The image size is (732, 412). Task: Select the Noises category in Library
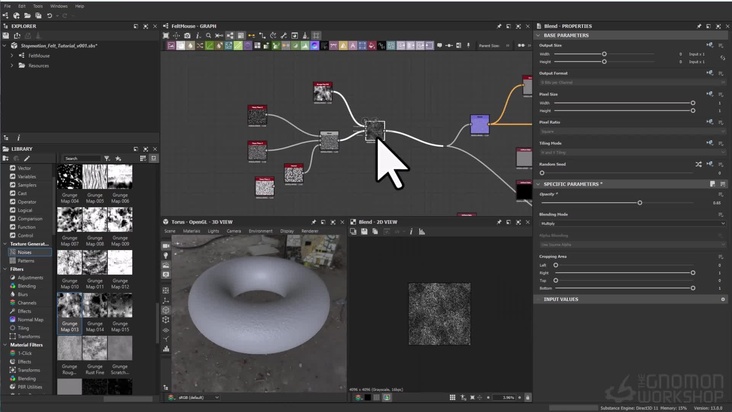coord(25,252)
